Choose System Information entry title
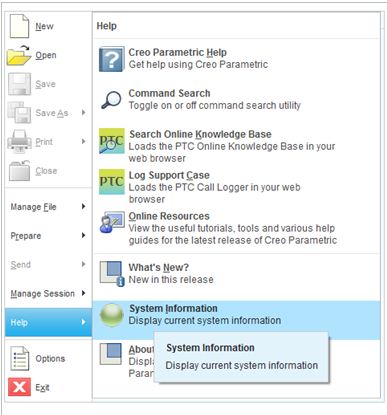387x415 pixels. tap(173, 308)
